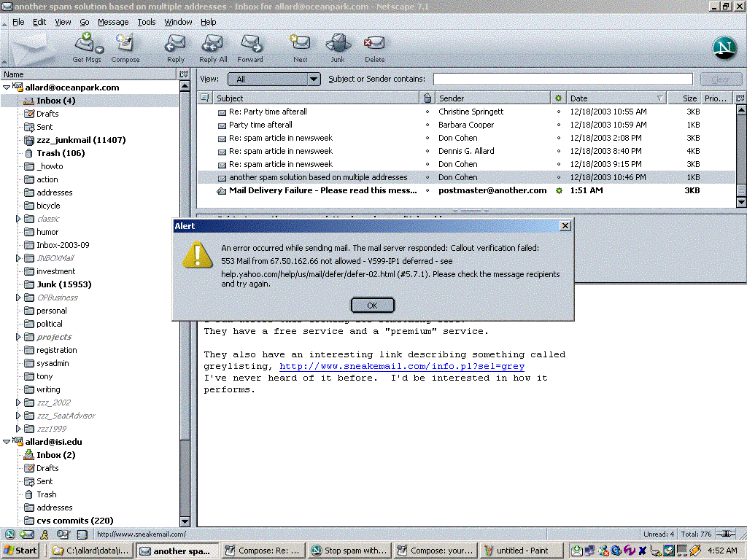Open the sneakemail greylisting link
This screenshot has width=747, height=560.
[401, 366]
